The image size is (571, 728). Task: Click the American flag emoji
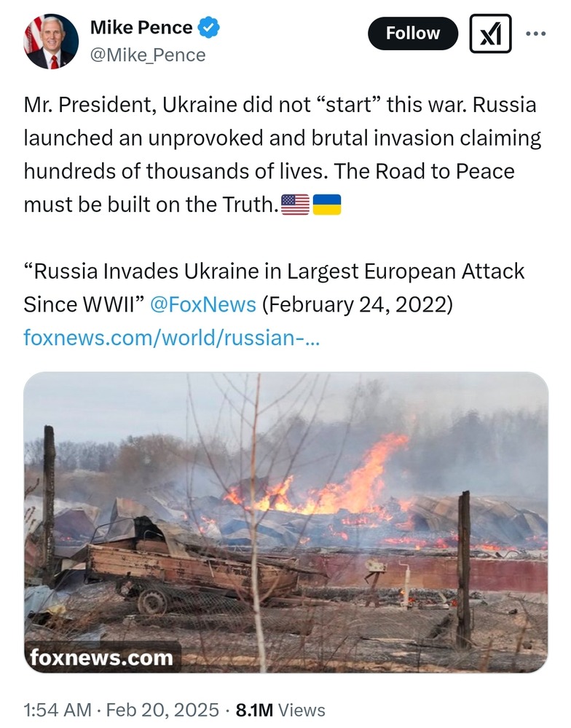click(295, 205)
